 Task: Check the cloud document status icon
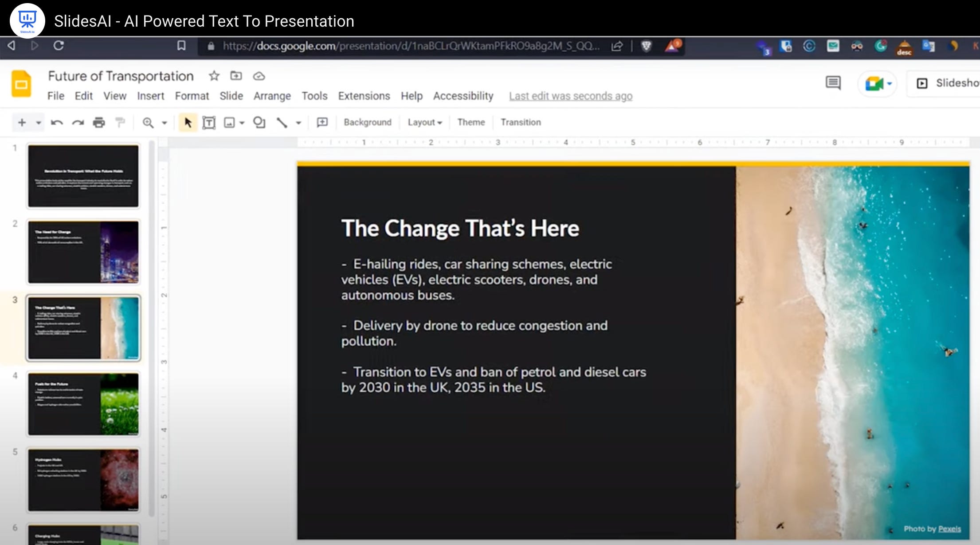pos(259,76)
